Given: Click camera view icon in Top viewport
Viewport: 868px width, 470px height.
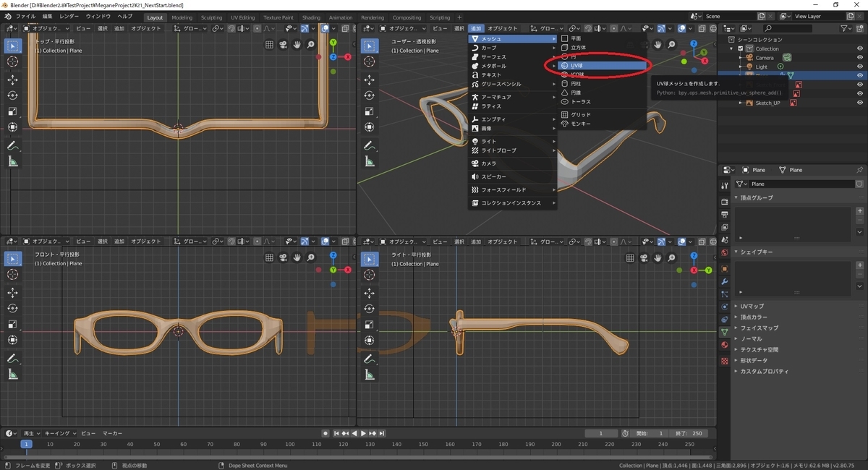Looking at the screenshot, I should click(283, 45).
